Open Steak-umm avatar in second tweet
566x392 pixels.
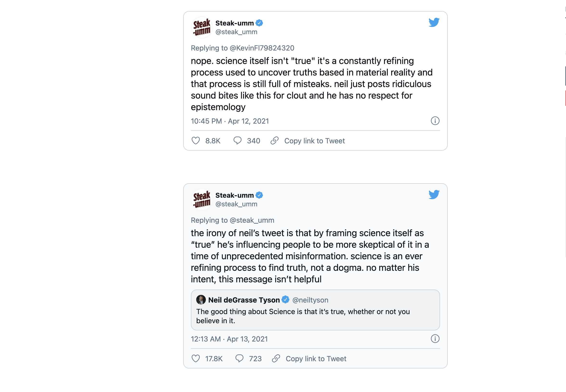pyautogui.click(x=201, y=199)
